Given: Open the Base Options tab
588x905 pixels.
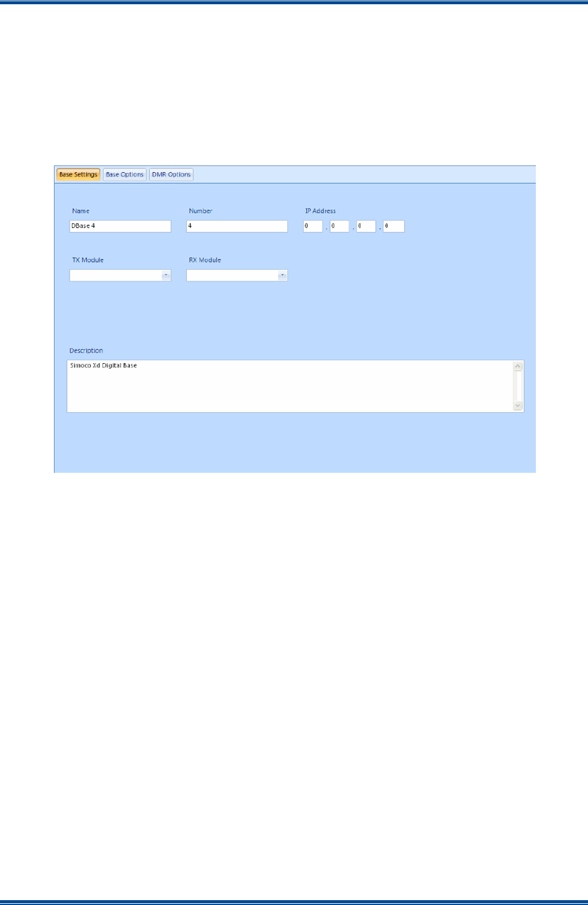Looking at the screenshot, I should pyautogui.click(x=125, y=175).
